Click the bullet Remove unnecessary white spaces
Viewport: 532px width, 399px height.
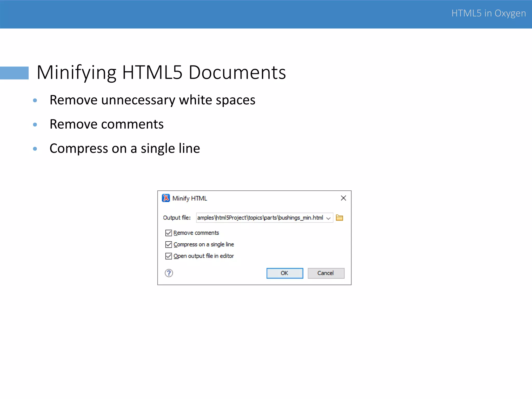(x=152, y=100)
